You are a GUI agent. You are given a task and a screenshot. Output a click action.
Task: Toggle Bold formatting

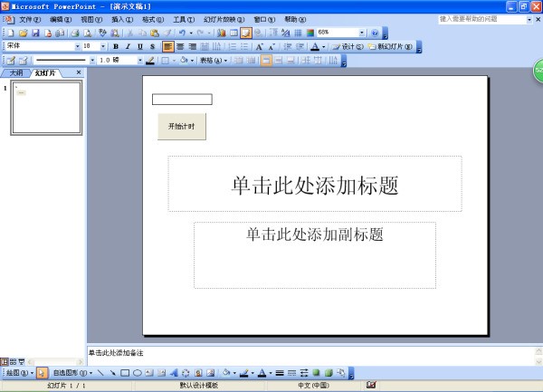(x=115, y=46)
